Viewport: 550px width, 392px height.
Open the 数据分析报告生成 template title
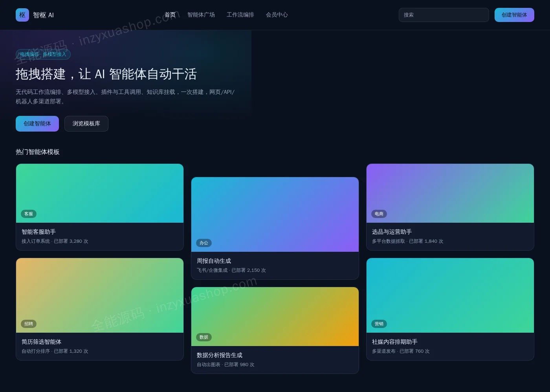pyautogui.click(x=220, y=355)
